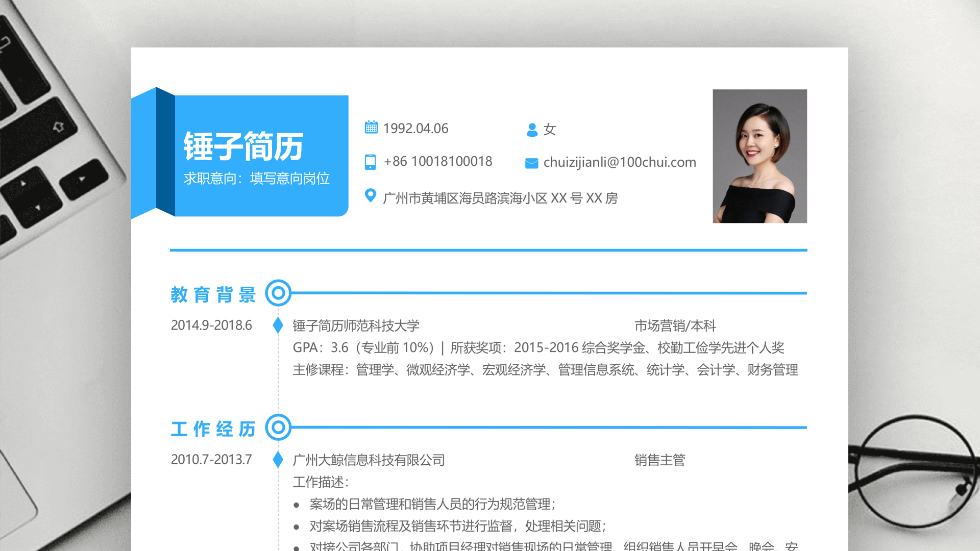Click the person icon beside 女
This screenshot has height=551, width=980.
[532, 130]
